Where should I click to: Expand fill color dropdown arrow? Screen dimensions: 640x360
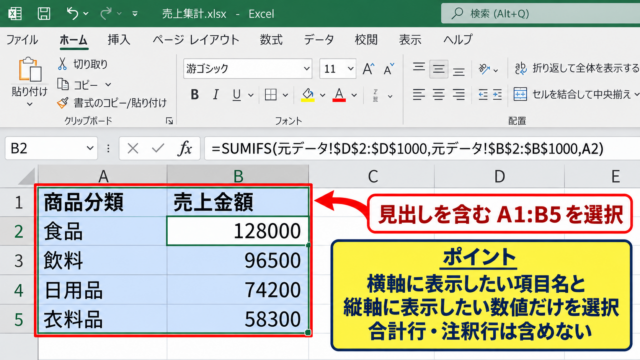point(322,96)
